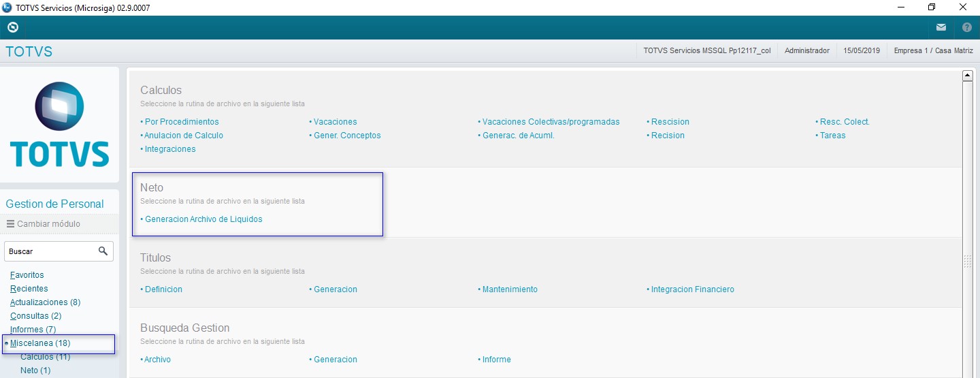Click the Cambiar módulo hamburger icon

[10, 223]
